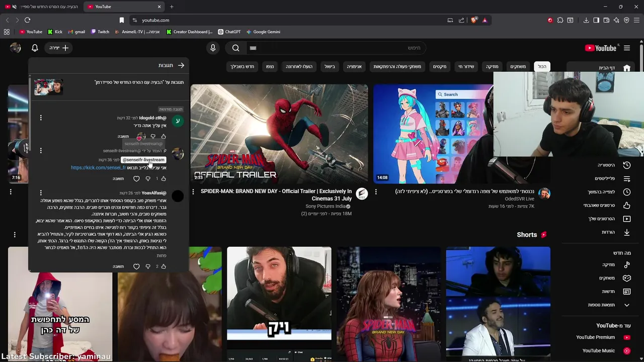Switch to the YouTube browser tab
Image resolution: width=644 pixels, height=362 pixels.
point(124,7)
